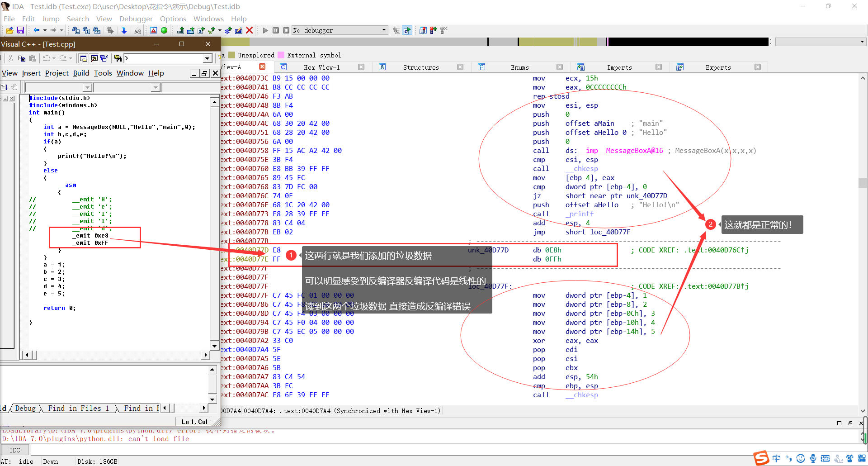Viewport: 868px width, 466px height.
Task: Open the Visual C++ find combo box dropdown
Action: pos(207,58)
